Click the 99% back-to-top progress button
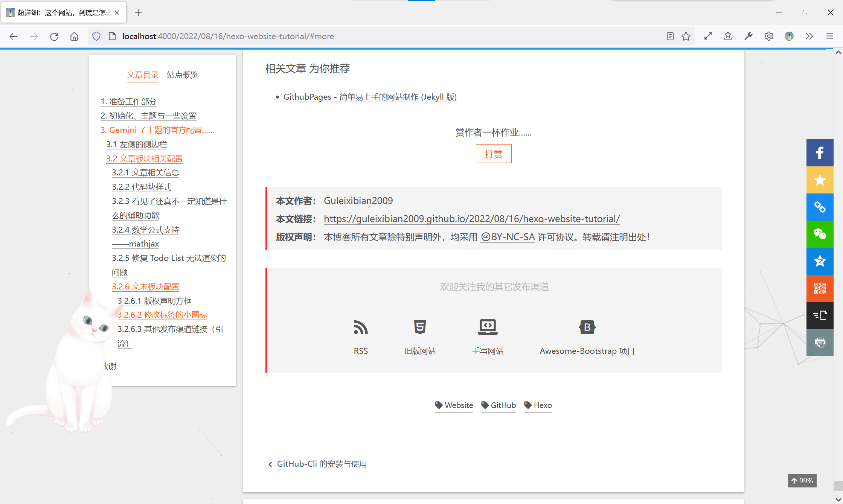This screenshot has height=504, width=843. (x=802, y=481)
